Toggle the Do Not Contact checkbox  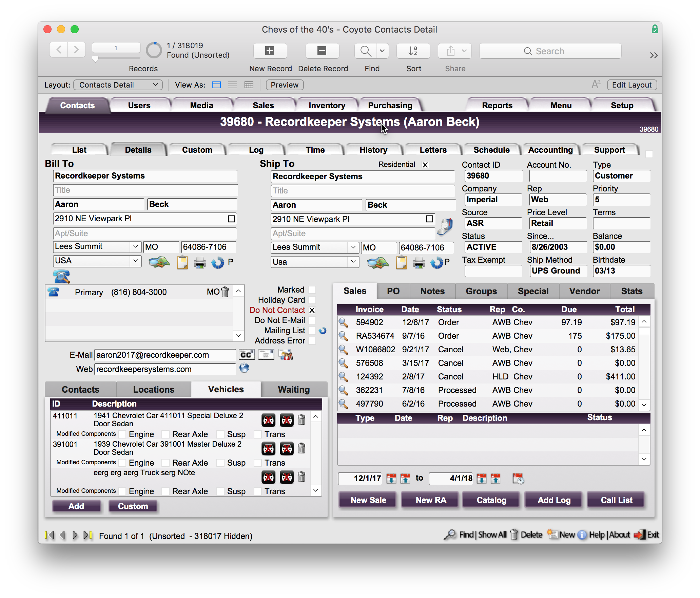(x=312, y=310)
